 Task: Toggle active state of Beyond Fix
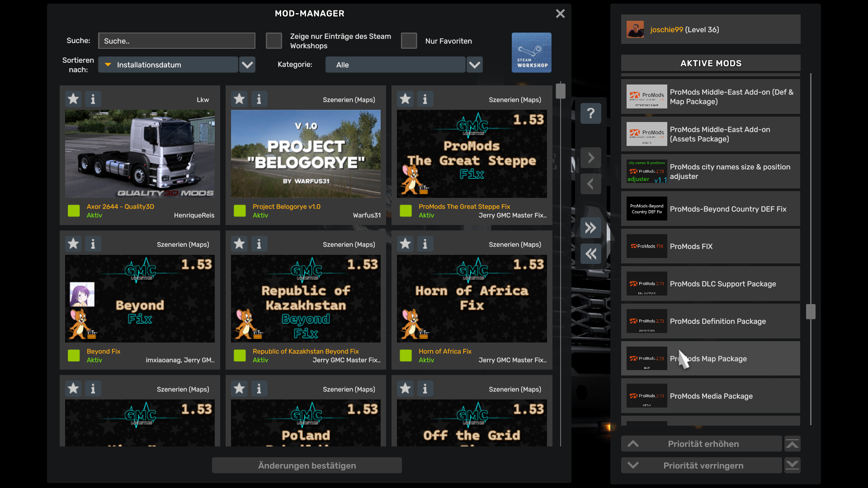[74, 356]
